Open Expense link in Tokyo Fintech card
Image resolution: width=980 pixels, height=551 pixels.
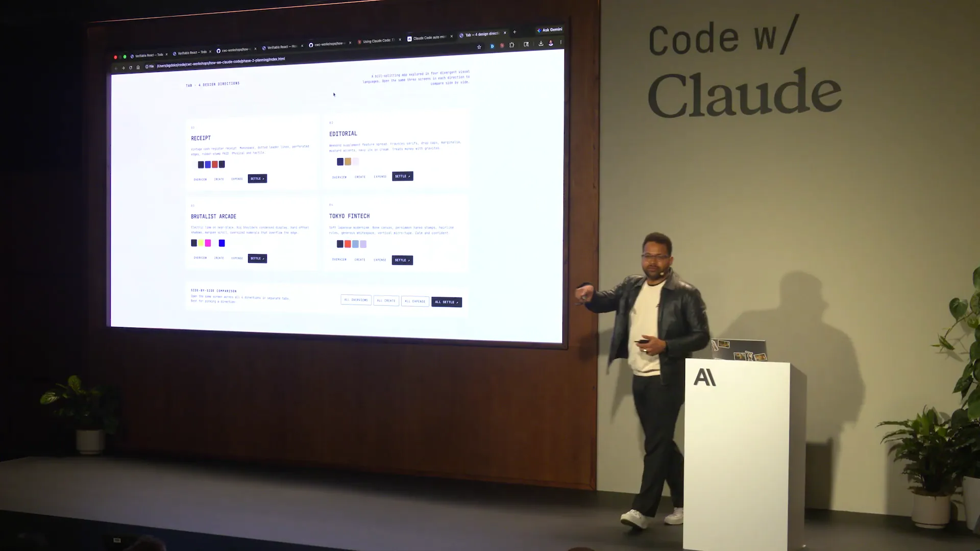coord(380,260)
